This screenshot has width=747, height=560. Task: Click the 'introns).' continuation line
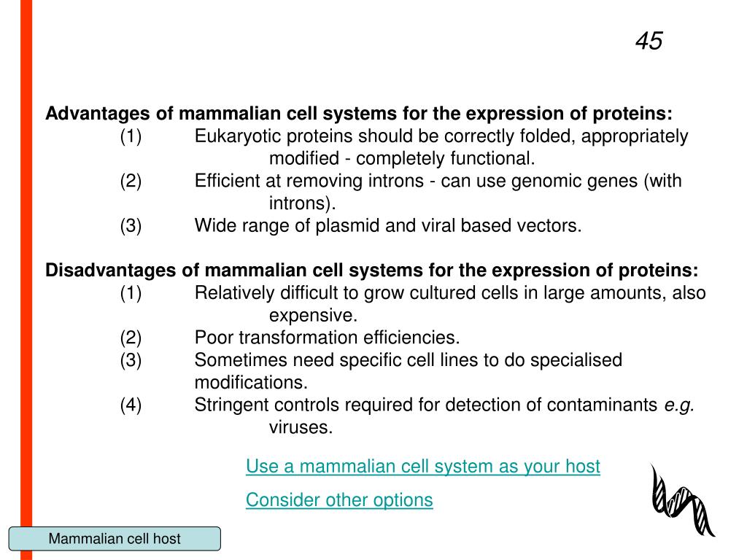pyautogui.click(x=303, y=203)
